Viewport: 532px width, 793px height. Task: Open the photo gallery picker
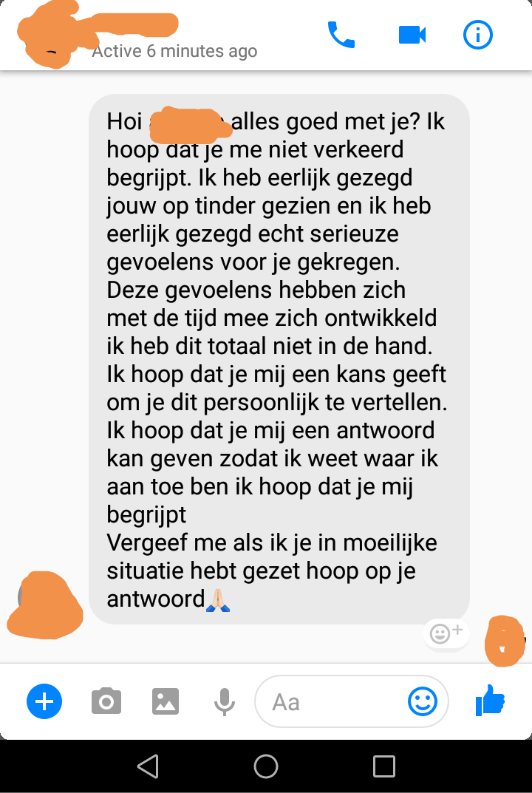[x=166, y=701]
